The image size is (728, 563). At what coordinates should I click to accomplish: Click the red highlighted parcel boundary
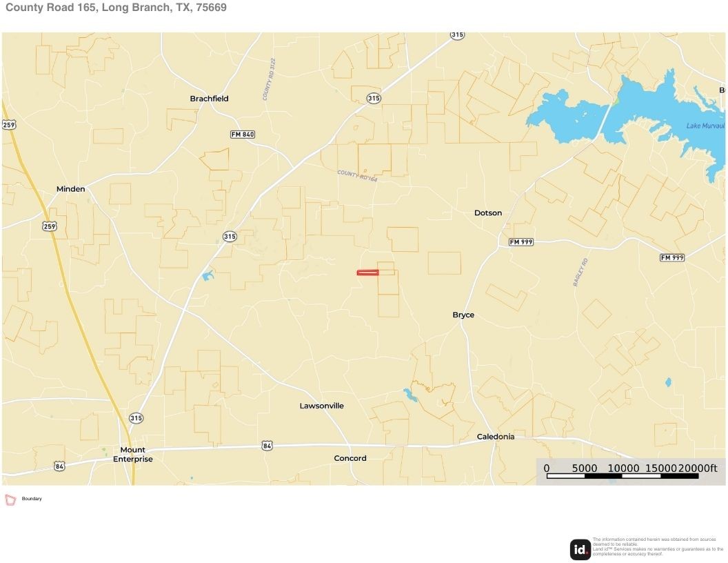[x=367, y=273]
